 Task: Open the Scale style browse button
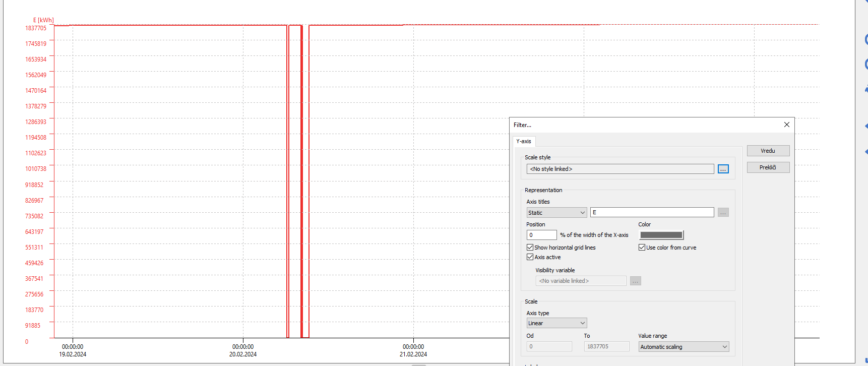pos(723,169)
